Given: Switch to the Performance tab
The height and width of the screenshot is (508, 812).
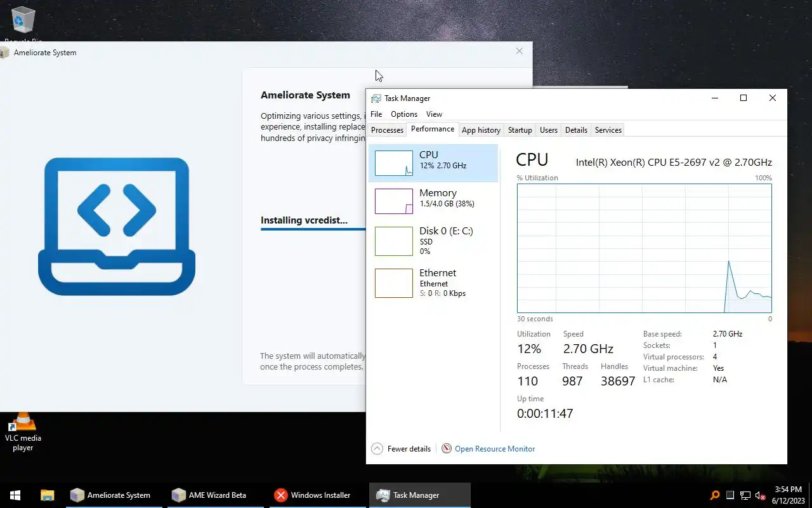Looking at the screenshot, I should pyautogui.click(x=433, y=129).
